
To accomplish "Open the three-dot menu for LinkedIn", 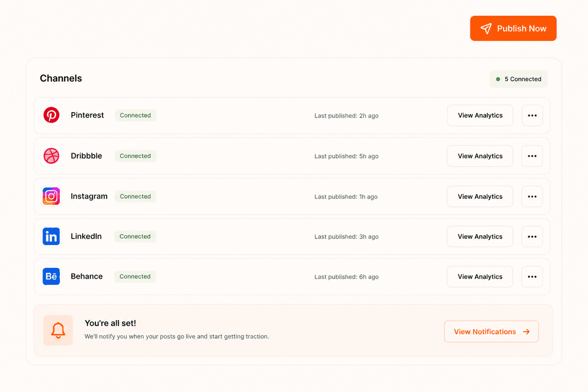I will coord(532,237).
